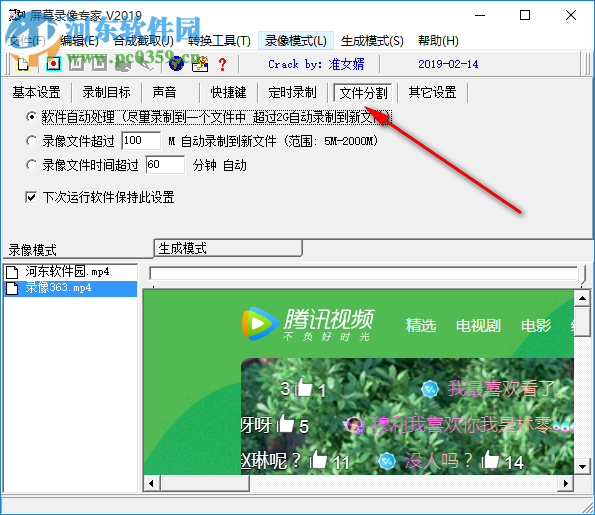Click the playback progress slider thumb
595x515 pixels.
[x=582, y=275]
